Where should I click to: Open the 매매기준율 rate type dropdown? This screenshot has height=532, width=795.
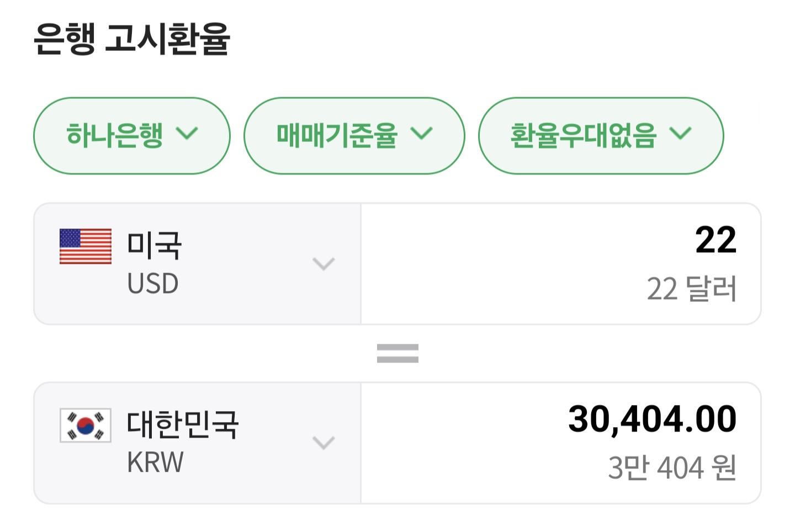pyautogui.click(x=354, y=136)
